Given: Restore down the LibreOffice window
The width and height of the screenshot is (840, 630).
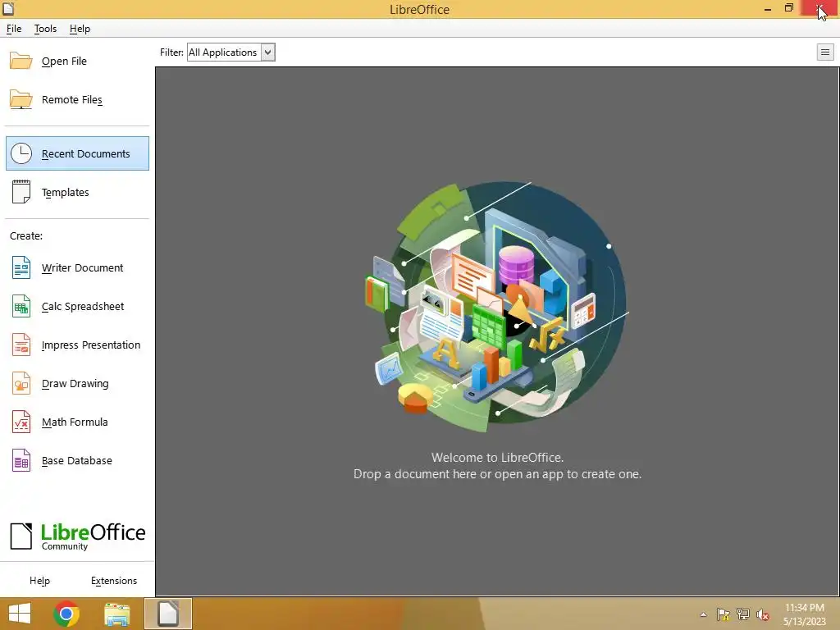Looking at the screenshot, I should point(788,8).
